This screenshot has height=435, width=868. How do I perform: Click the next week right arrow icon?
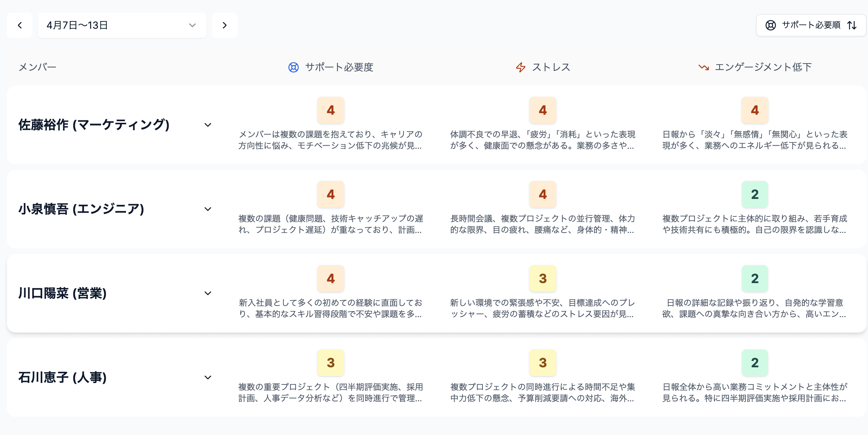click(224, 25)
